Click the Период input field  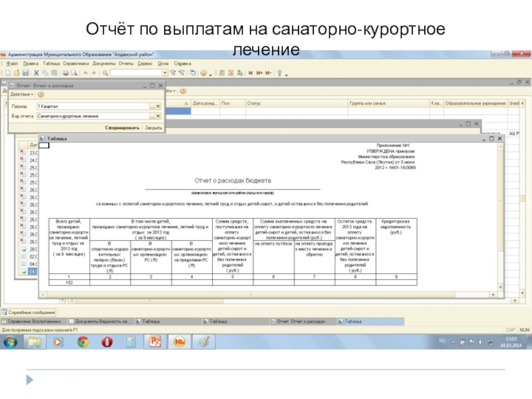(x=93, y=106)
